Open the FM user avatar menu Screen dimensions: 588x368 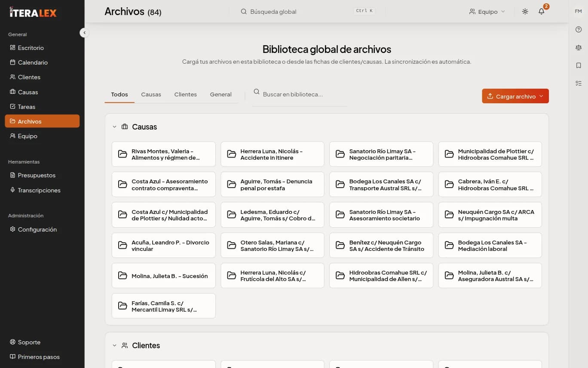[578, 11]
